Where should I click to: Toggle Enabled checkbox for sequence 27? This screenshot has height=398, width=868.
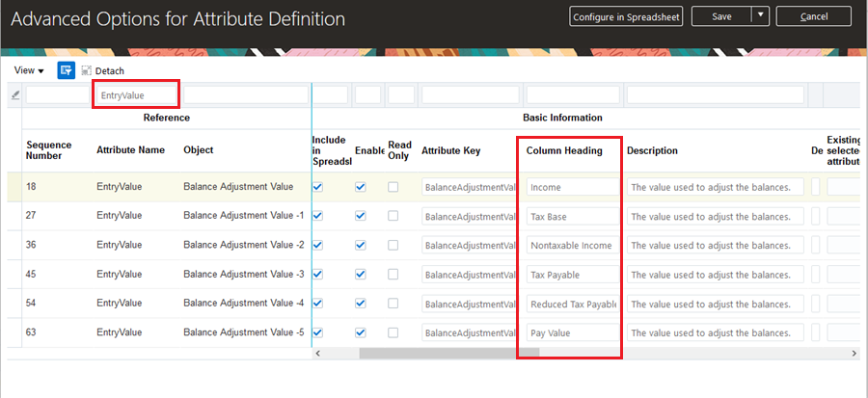tap(361, 216)
